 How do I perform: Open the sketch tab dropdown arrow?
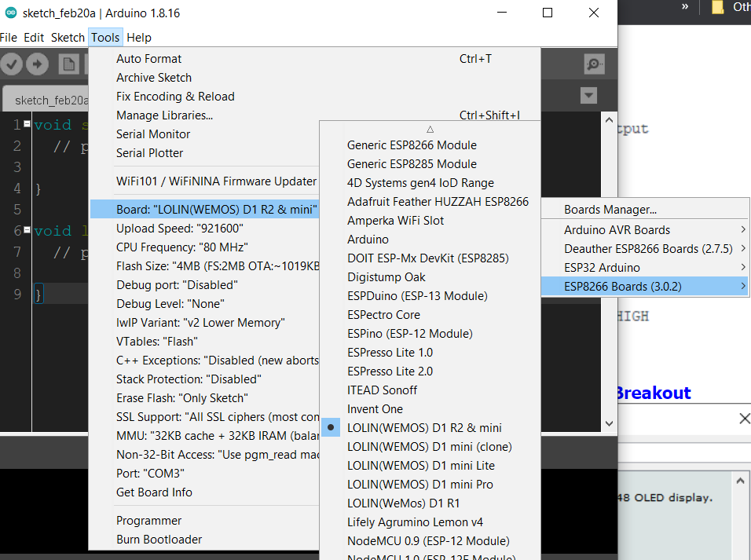(x=588, y=96)
